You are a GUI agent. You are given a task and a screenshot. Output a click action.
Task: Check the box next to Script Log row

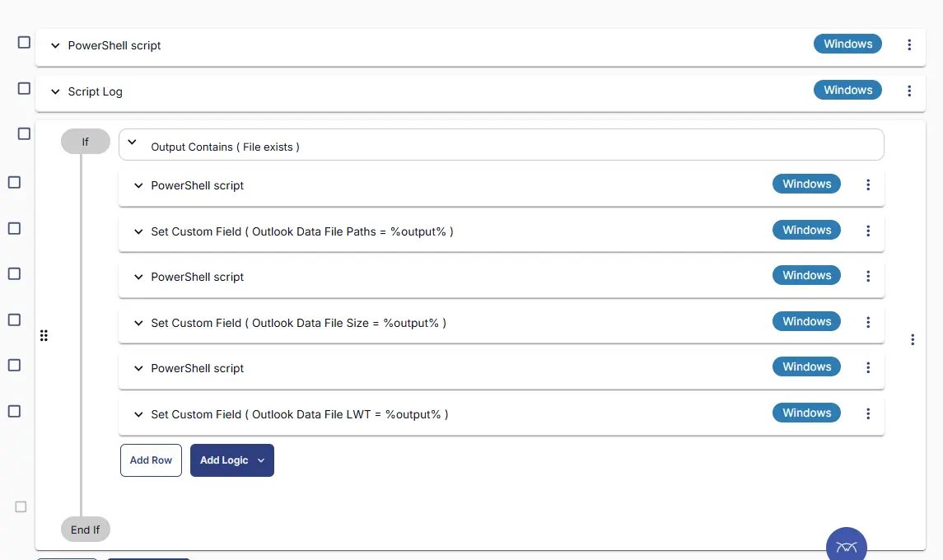(x=24, y=88)
